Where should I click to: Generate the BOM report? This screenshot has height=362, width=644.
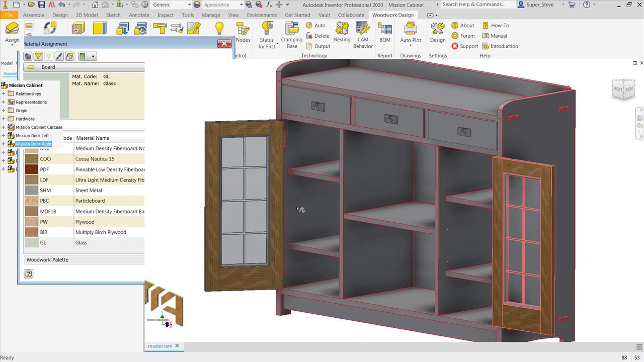(385, 32)
